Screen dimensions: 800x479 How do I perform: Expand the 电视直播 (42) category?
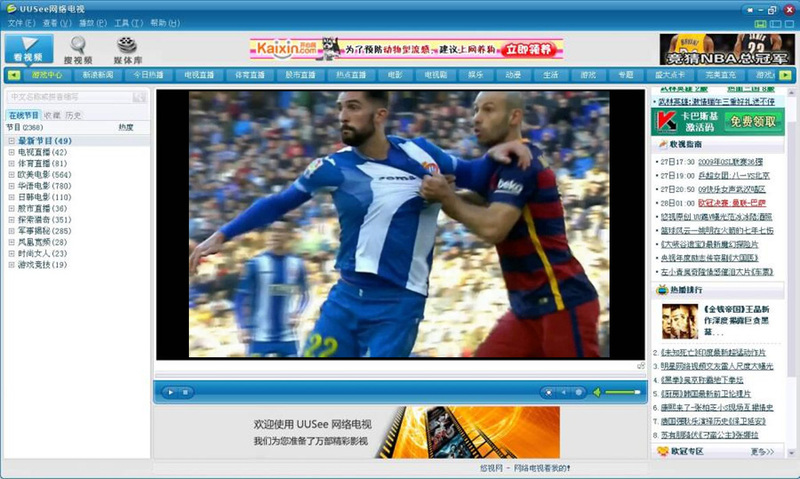[x=11, y=152]
